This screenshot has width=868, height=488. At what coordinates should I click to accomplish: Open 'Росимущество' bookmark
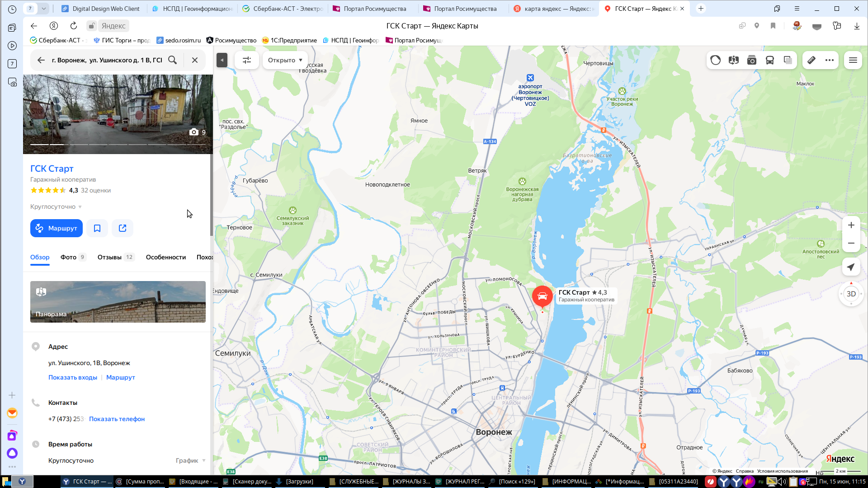click(231, 40)
